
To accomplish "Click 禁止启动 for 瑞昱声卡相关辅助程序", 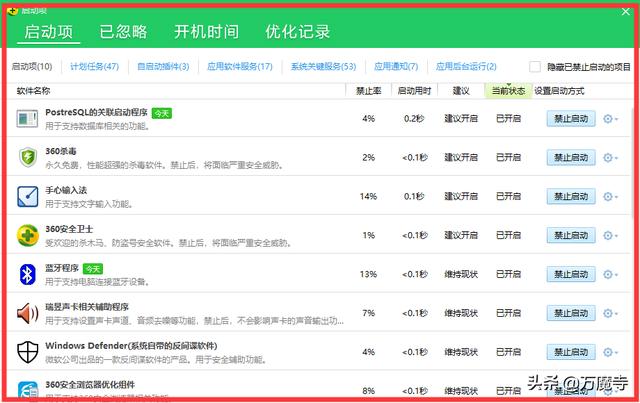I will pyautogui.click(x=571, y=313).
